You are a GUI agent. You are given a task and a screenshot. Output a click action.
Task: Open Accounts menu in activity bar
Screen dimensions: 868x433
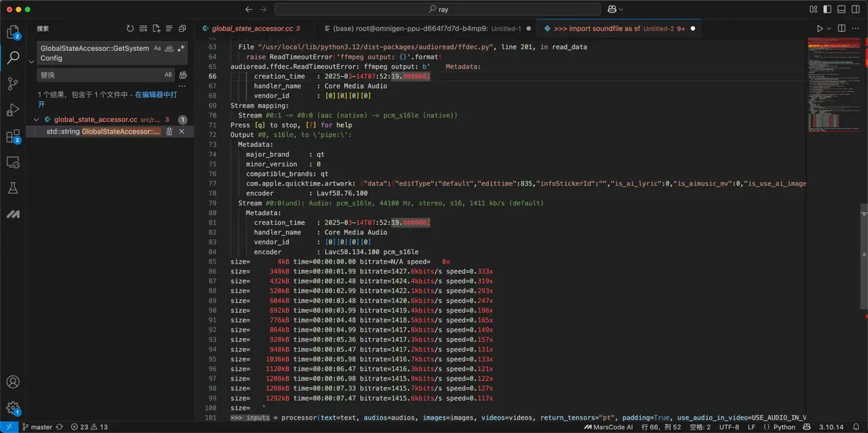pos(13,382)
